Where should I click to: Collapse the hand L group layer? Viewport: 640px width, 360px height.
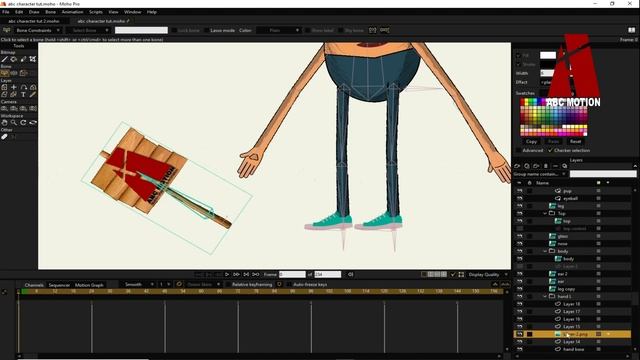tap(545, 296)
